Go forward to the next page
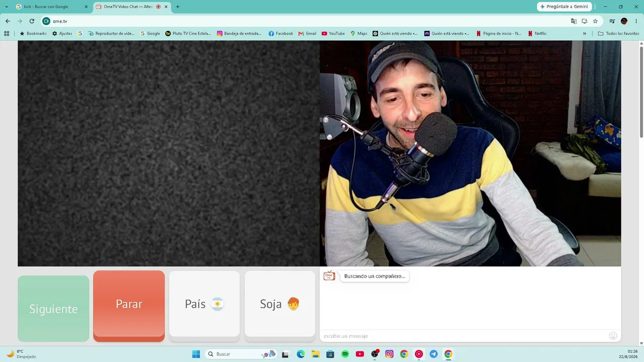Viewport: 644px width, 362px height. click(20, 21)
